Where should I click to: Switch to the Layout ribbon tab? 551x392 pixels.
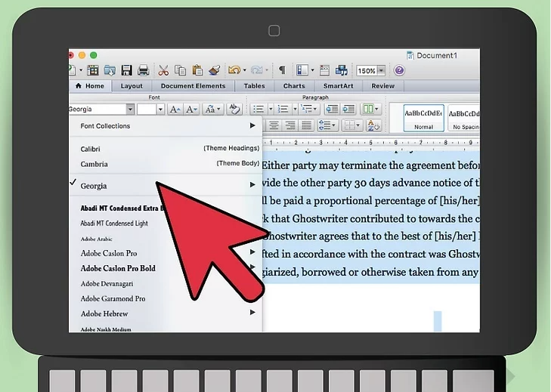[x=132, y=86]
